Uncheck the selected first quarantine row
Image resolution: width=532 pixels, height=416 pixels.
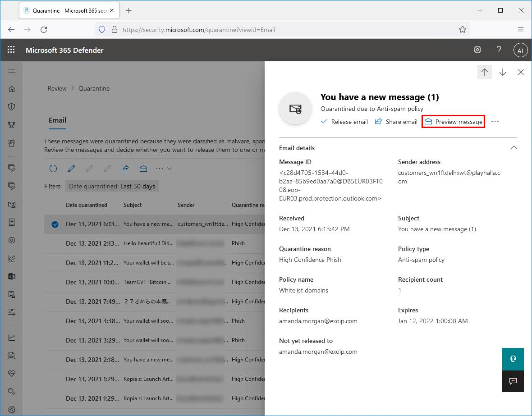coord(55,224)
